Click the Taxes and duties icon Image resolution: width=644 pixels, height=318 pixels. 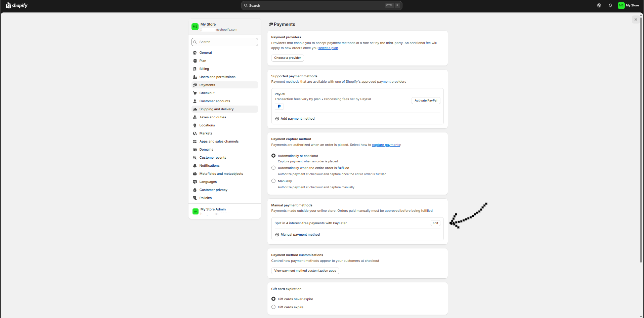(x=195, y=117)
